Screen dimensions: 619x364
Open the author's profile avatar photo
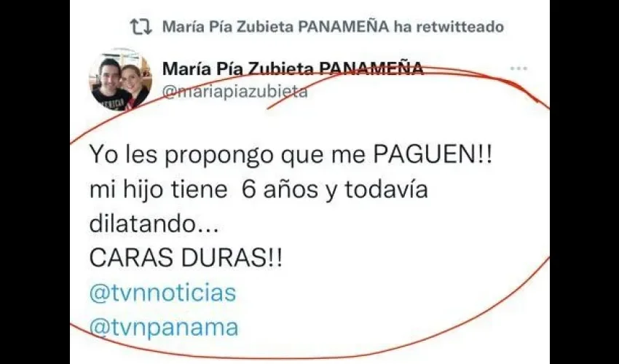click(120, 80)
